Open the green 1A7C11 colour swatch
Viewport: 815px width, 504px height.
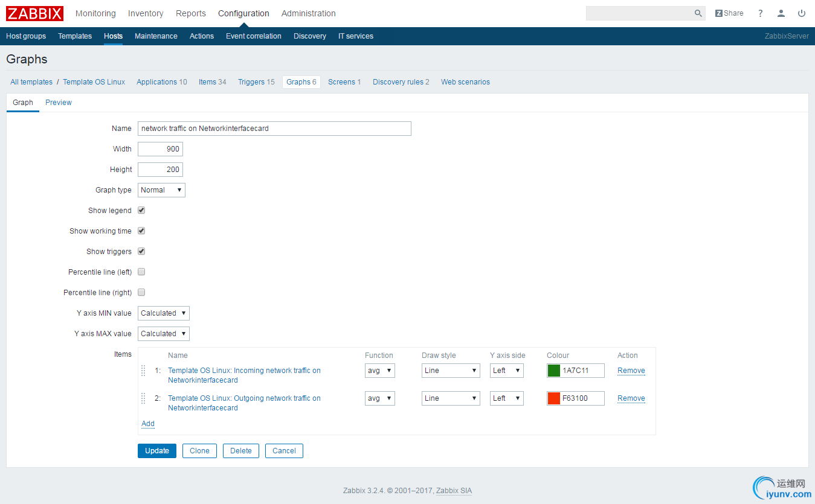point(554,371)
